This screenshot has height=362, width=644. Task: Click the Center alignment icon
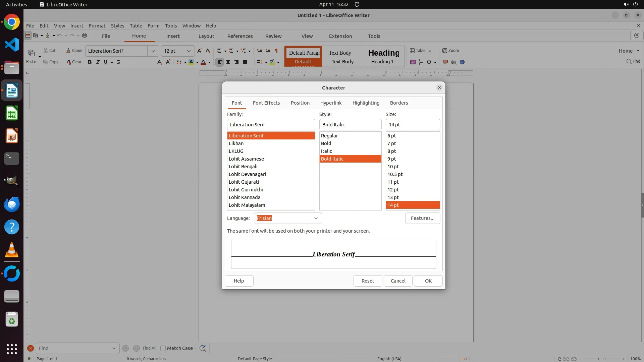[x=228, y=62]
